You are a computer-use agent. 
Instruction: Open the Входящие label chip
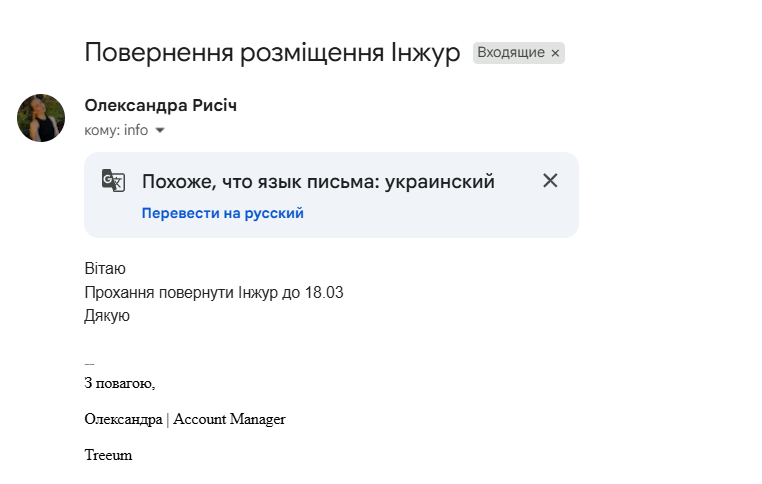(x=510, y=53)
